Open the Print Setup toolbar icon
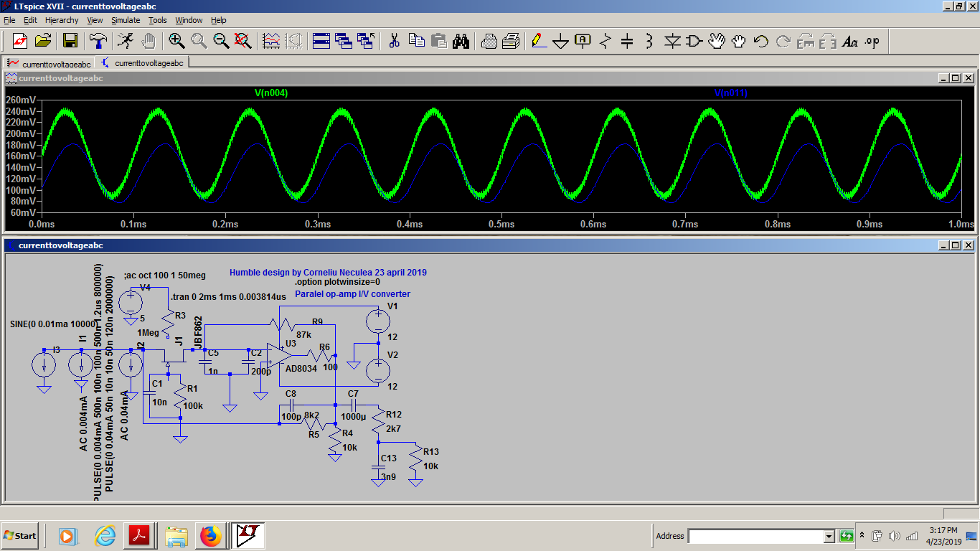Screen dimensions: 980x551 pos(489,41)
